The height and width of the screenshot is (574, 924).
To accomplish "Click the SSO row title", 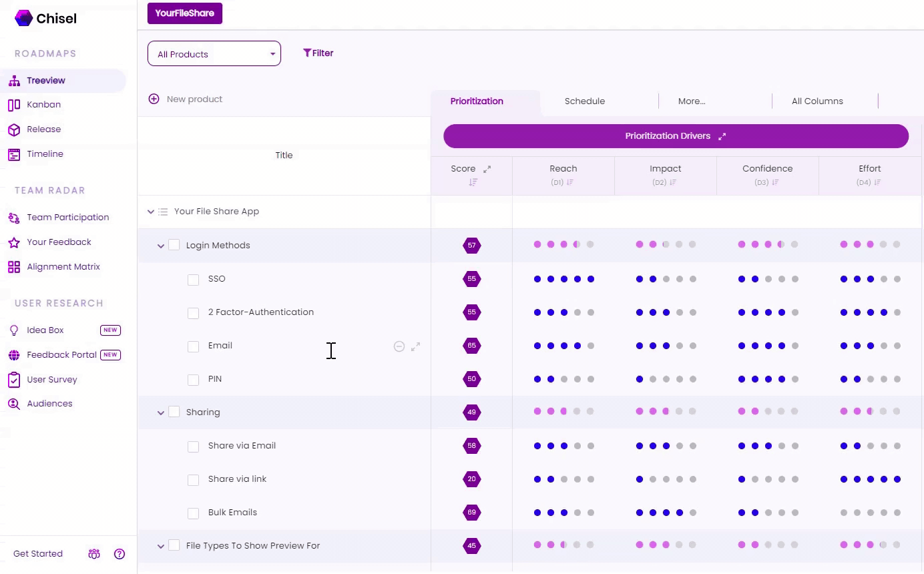I will click(217, 279).
